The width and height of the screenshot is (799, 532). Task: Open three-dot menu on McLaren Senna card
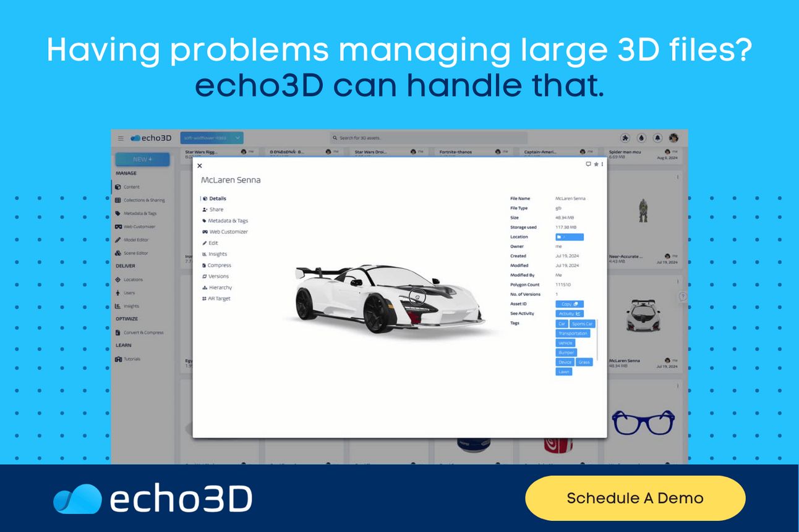tap(678, 283)
